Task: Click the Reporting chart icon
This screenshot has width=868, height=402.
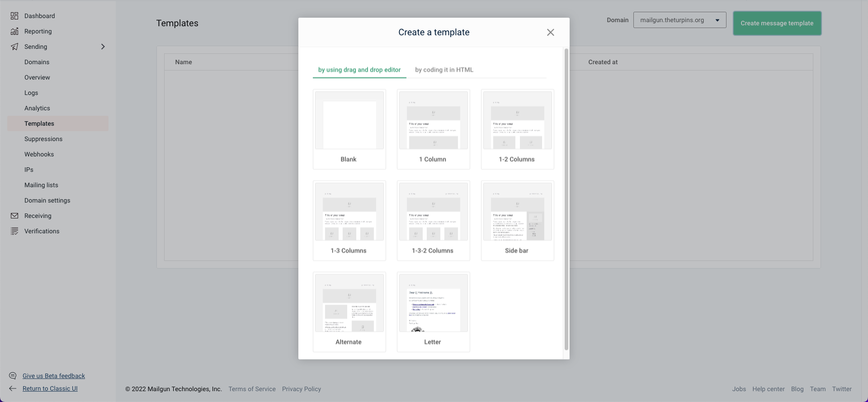Action: point(14,31)
